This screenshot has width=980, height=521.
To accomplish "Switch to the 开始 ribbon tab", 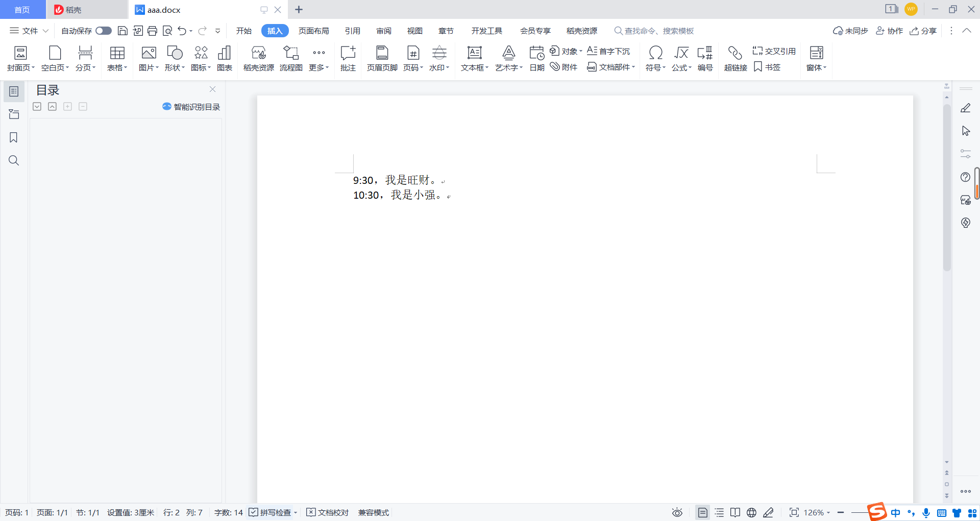I will pyautogui.click(x=244, y=31).
